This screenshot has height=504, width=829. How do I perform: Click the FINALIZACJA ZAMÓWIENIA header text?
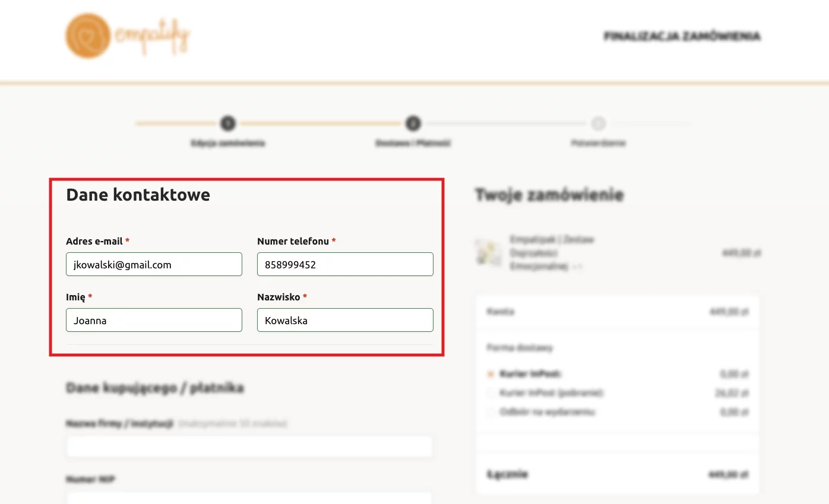click(682, 36)
